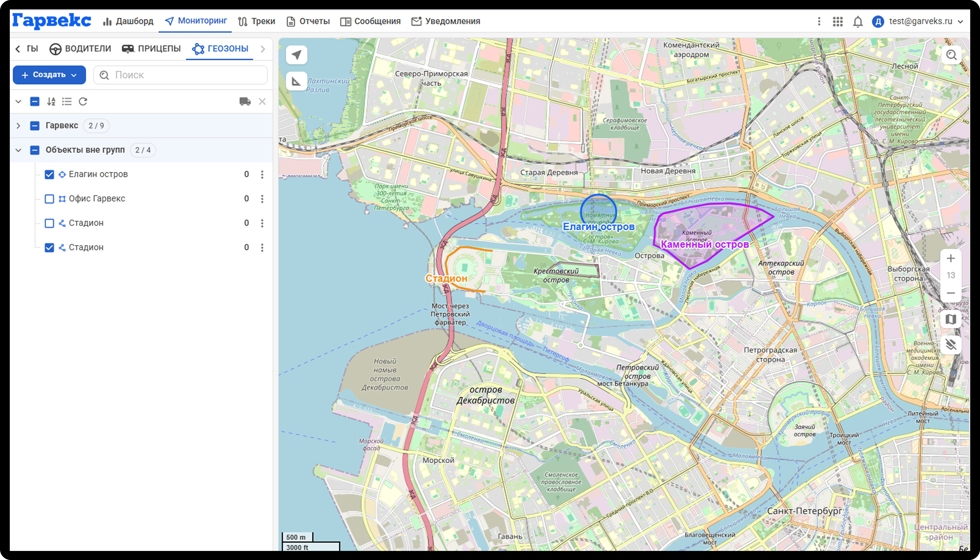Open the map search magnifier icon
The image size is (980, 560).
coord(951,55)
